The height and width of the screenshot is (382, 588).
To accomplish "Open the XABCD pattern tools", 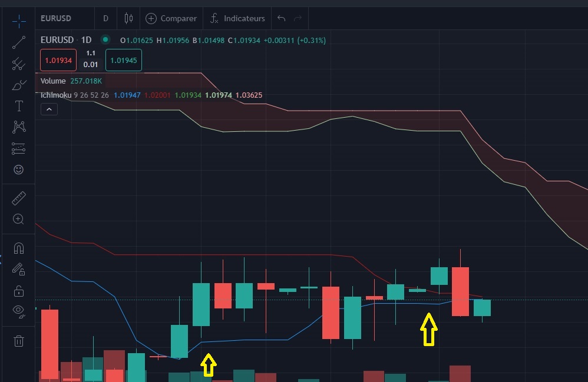I will 18,127.
